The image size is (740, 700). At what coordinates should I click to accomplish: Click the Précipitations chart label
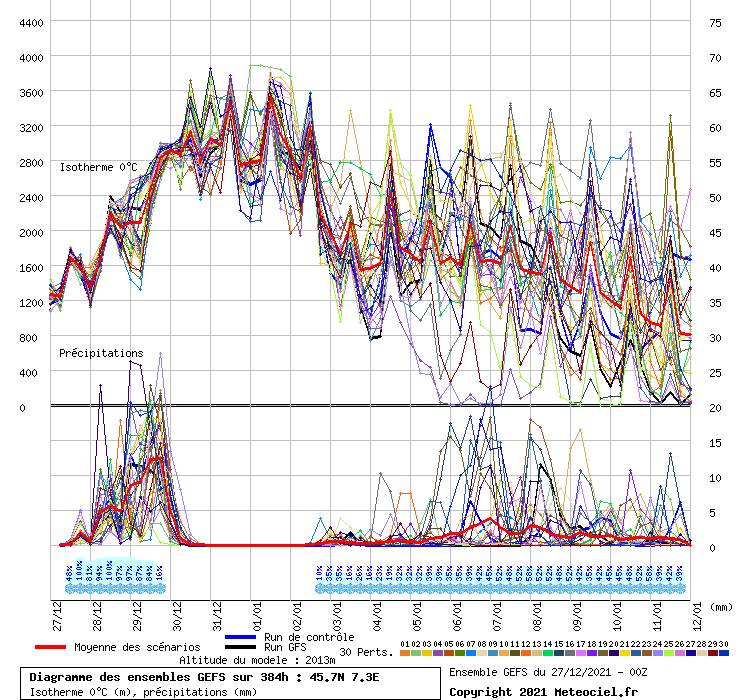click(x=101, y=353)
